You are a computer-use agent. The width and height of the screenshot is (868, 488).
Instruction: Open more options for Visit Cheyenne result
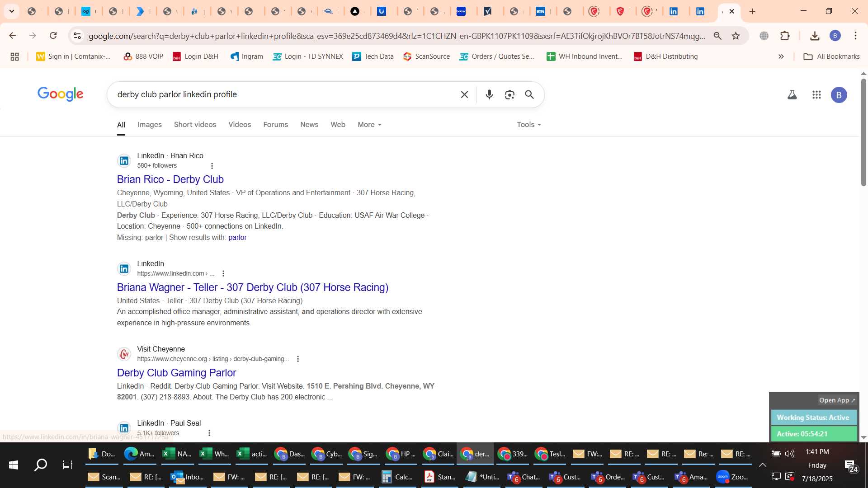click(298, 359)
